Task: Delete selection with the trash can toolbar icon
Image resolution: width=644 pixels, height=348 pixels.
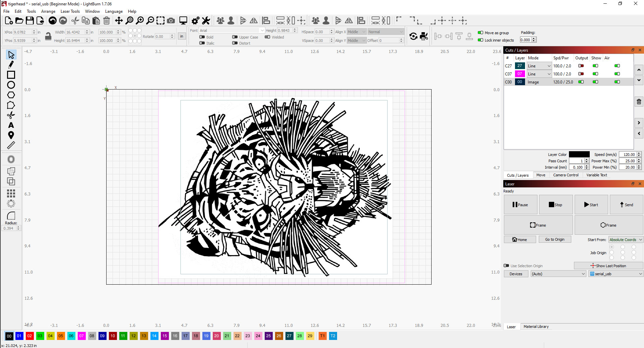Action: tap(107, 21)
